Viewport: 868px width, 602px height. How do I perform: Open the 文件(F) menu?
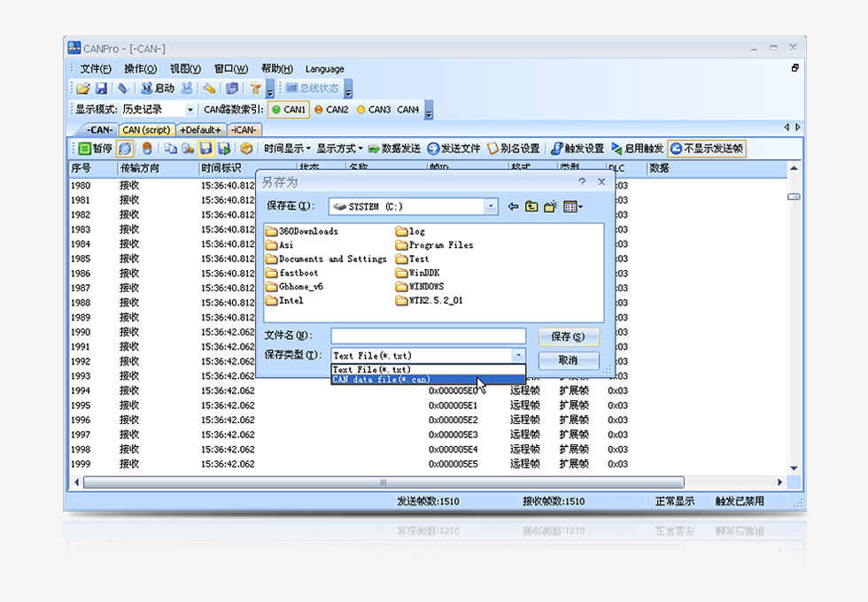click(95, 69)
